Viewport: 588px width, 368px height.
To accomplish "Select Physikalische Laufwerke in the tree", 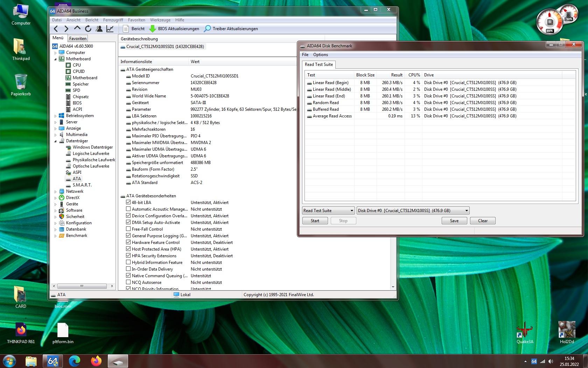I will tap(90, 160).
